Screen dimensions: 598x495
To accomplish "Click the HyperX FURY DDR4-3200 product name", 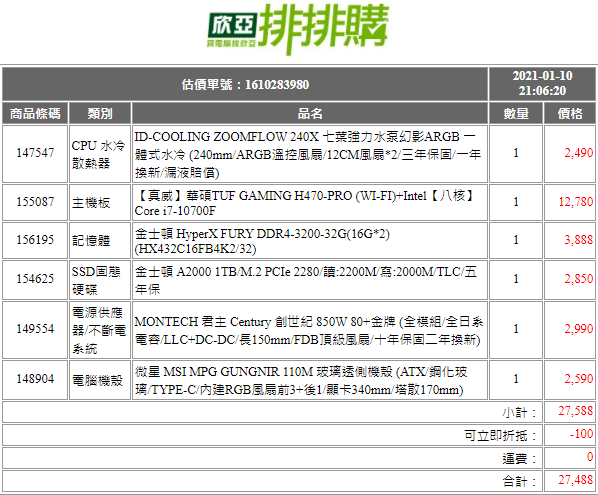I will tap(262, 241).
